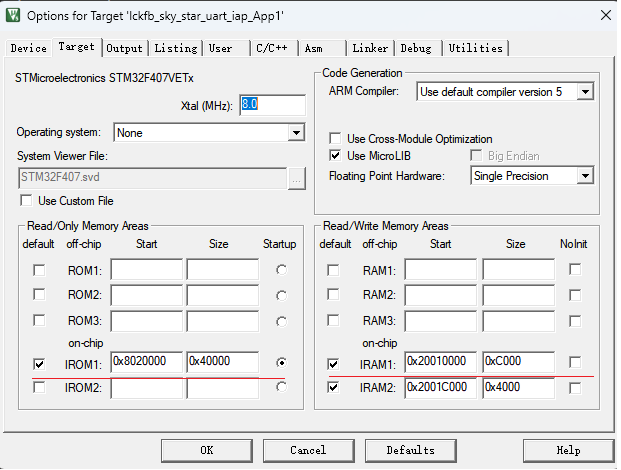This screenshot has width=621, height=470.
Task: Click the RAM3 Start field
Action: pos(441,321)
